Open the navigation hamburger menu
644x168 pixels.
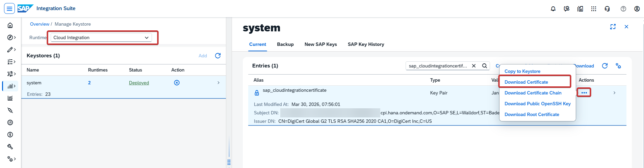point(9,8)
